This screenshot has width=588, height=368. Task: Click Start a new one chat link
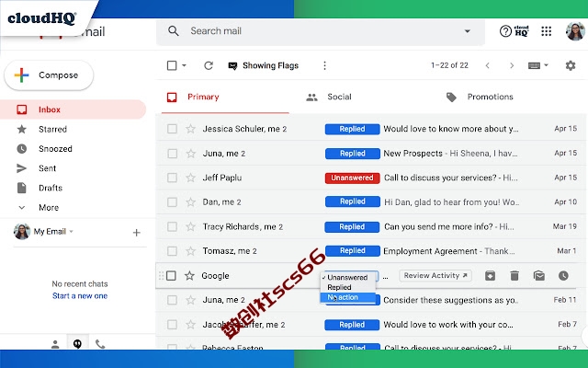point(80,296)
